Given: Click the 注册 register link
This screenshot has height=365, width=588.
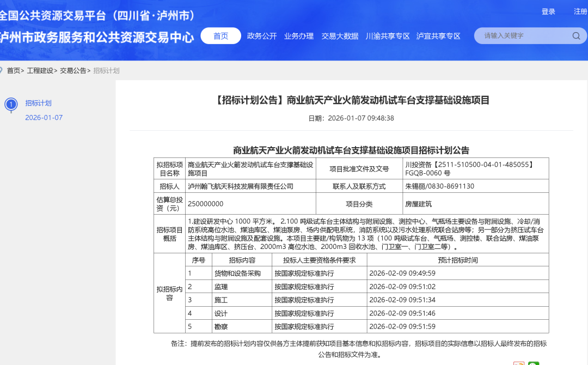Looking at the screenshot, I should (580, 11).
